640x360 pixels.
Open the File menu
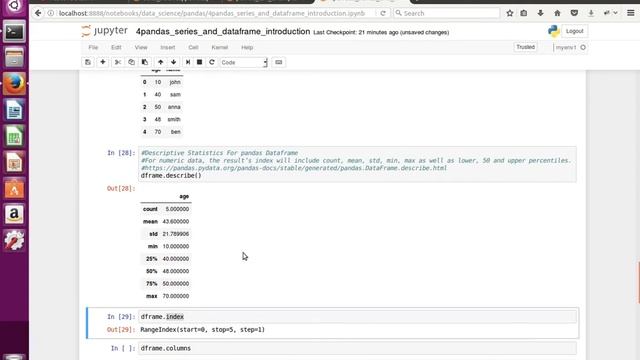tap(93, 47)
